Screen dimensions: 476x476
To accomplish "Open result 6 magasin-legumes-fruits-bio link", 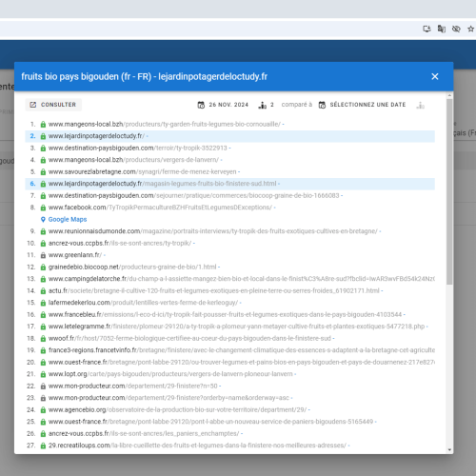I will 163,184.
